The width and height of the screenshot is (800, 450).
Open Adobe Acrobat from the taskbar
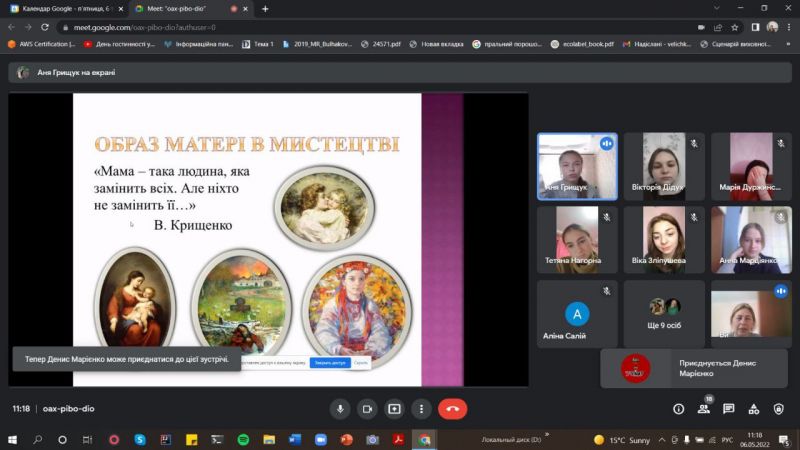398,440
